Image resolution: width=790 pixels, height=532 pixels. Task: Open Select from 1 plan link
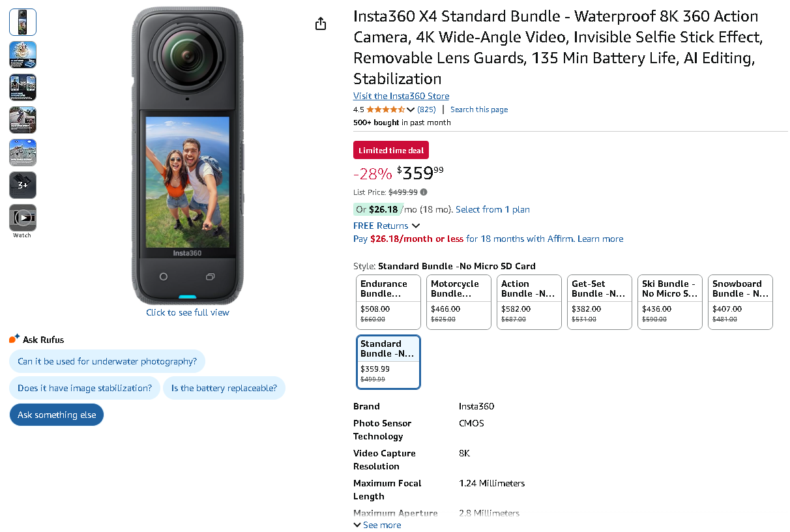coord(492,209)
